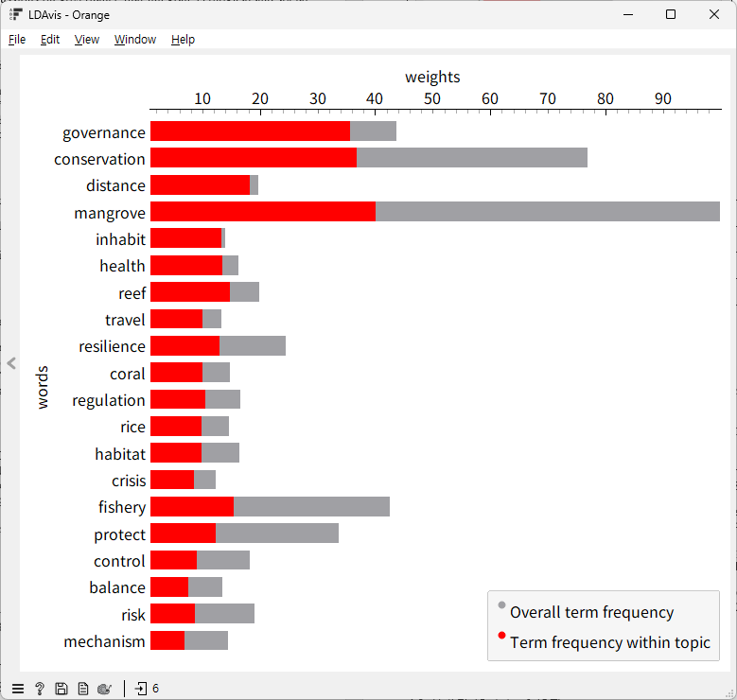The image size is (737, 700).
Task: Maximize the LDAvis window
Action: coord(671,14)
